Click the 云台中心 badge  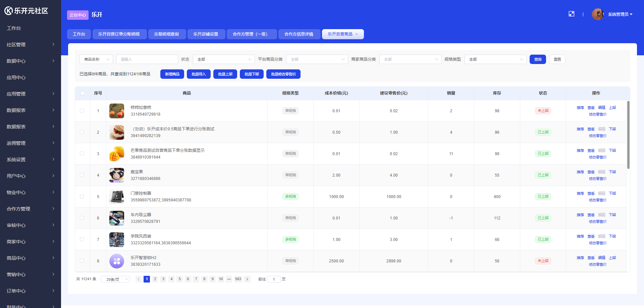78,15
